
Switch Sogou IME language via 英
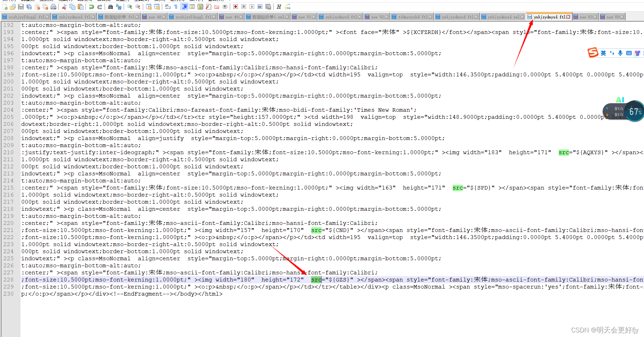[x=603, y=53]
